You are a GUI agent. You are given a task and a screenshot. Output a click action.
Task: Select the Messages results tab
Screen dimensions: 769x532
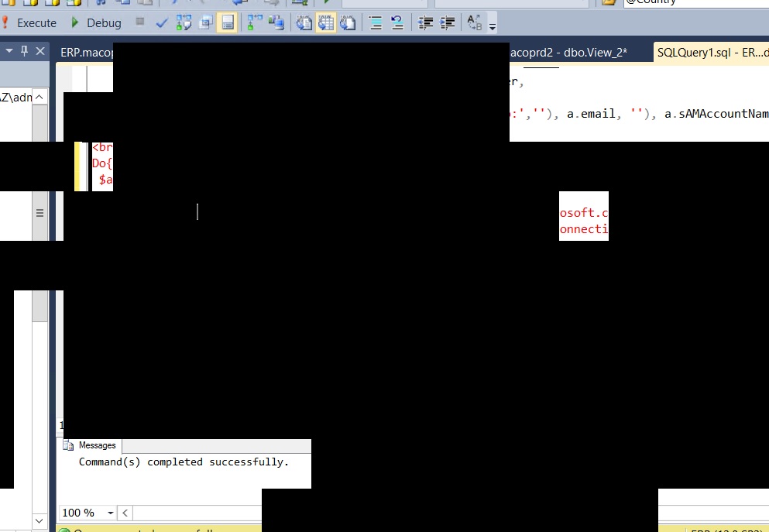(x=91, y=445)
